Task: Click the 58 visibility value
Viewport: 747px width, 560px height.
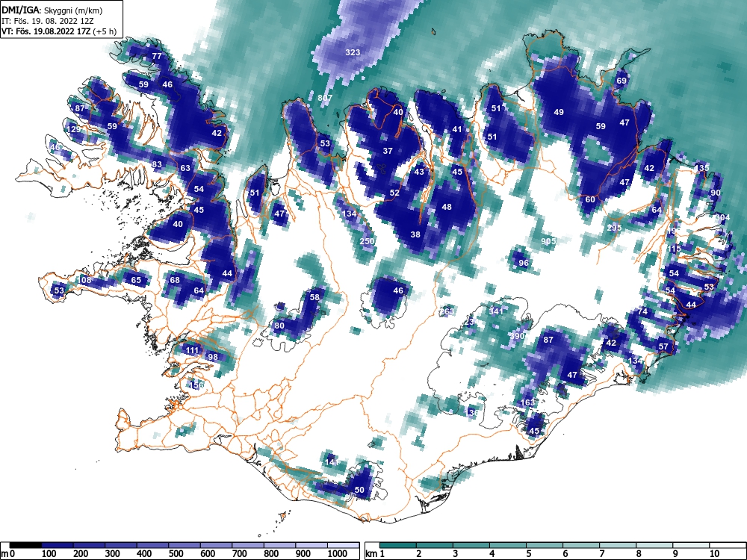Action: point(314,298)
